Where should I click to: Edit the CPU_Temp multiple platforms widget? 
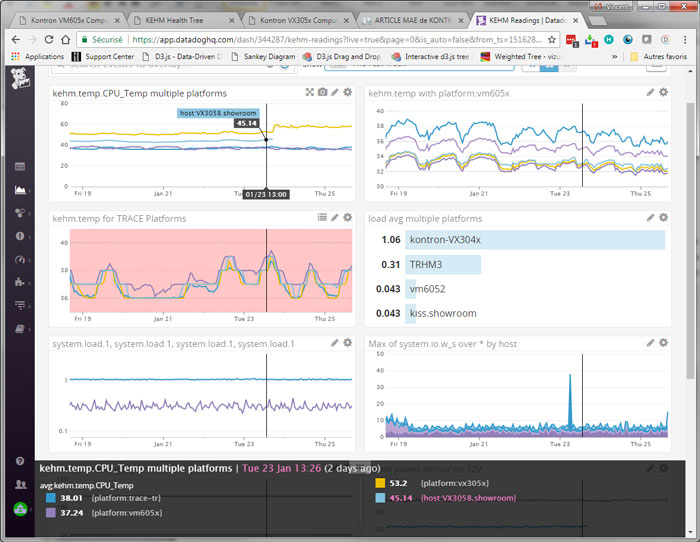click(335, 92)
